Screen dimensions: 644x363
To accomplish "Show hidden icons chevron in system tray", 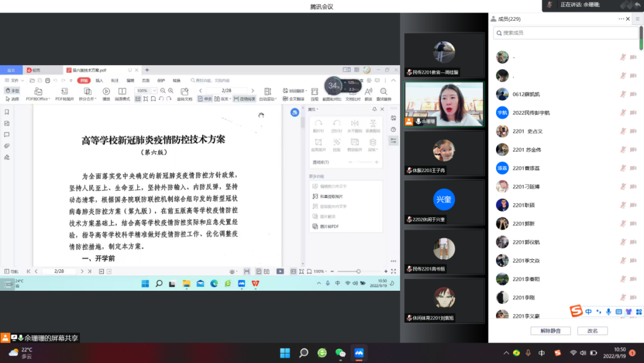I will pos(506,353).
